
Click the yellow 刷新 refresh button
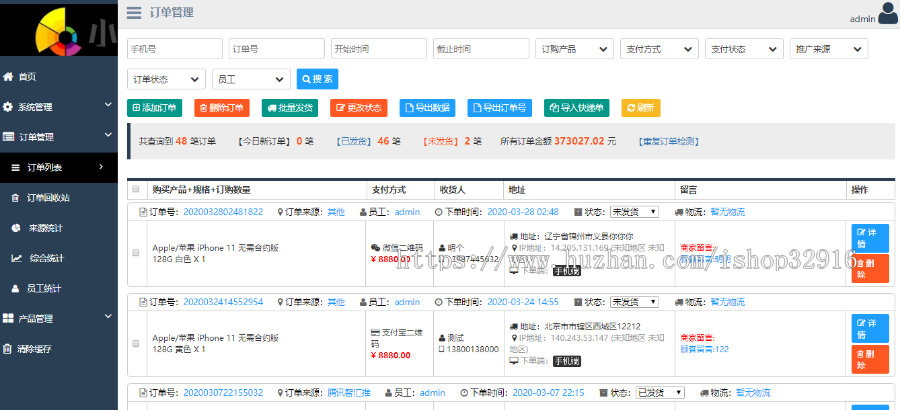point(641,108)
